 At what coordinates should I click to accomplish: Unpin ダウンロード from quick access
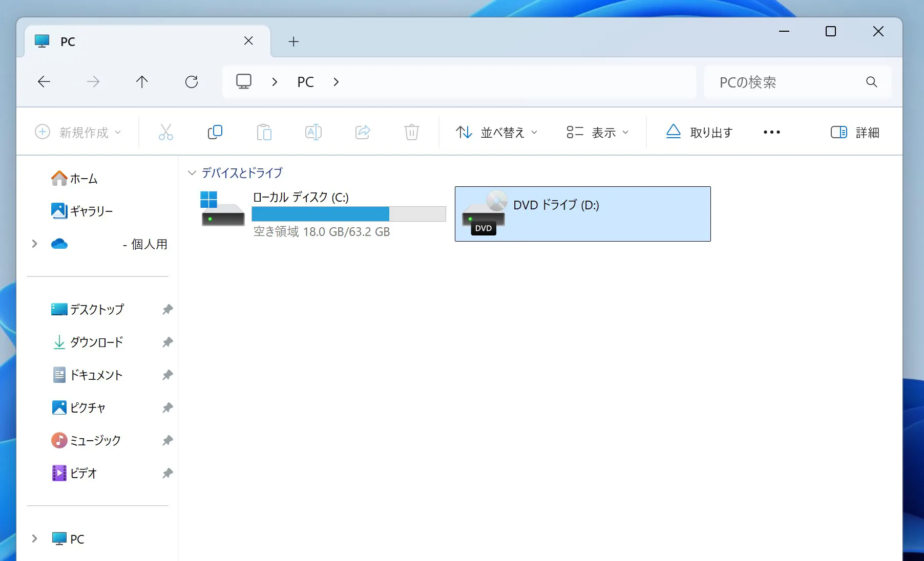coord(167,342)
